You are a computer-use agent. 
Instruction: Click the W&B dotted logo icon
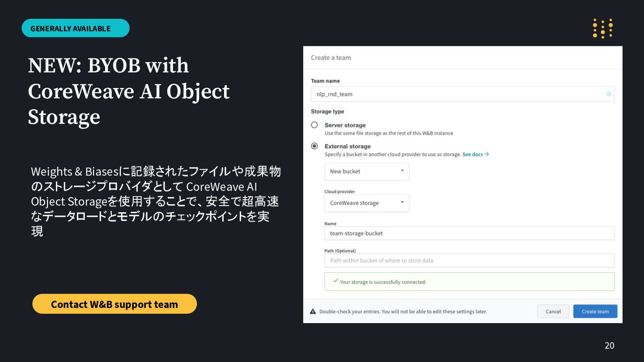tap(602, 29)
